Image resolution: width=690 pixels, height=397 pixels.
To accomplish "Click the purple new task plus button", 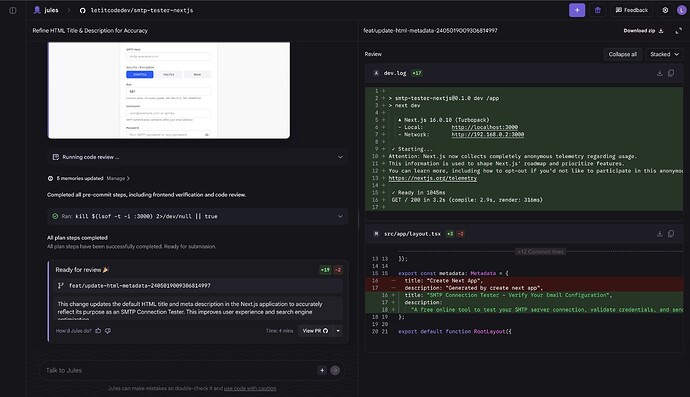I will coord(577,10).
